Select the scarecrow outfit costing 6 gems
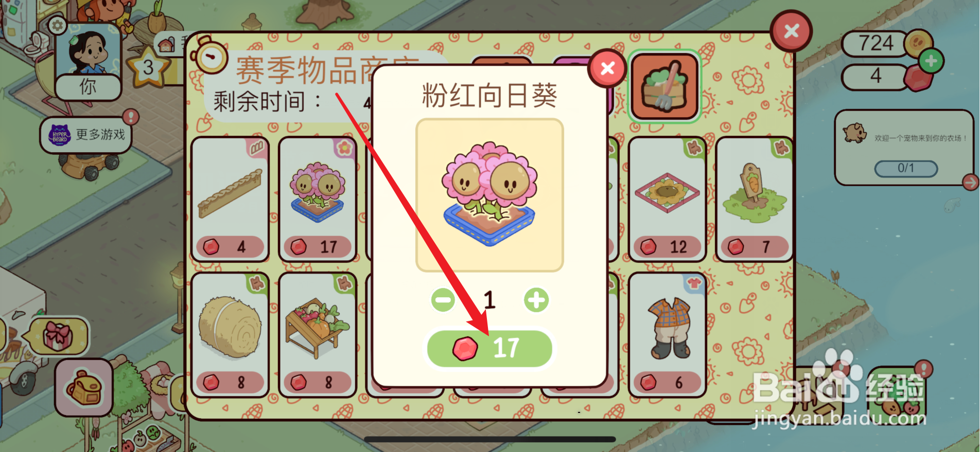Image resolution: width=980 pixels, height=452 pixels. point(667,335)
